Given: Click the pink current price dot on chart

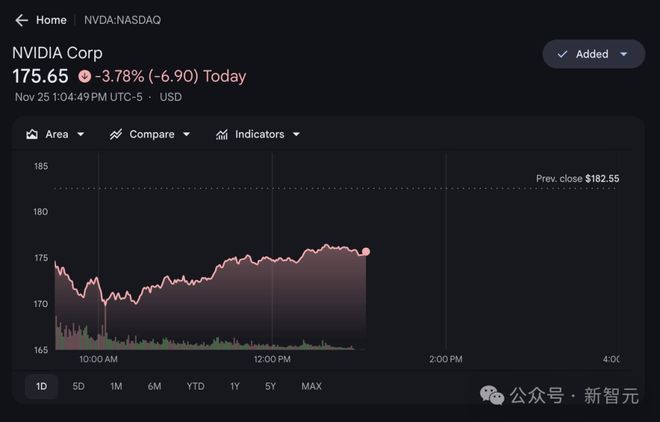Looking at the screenshot, I should (x=366, y=251).
